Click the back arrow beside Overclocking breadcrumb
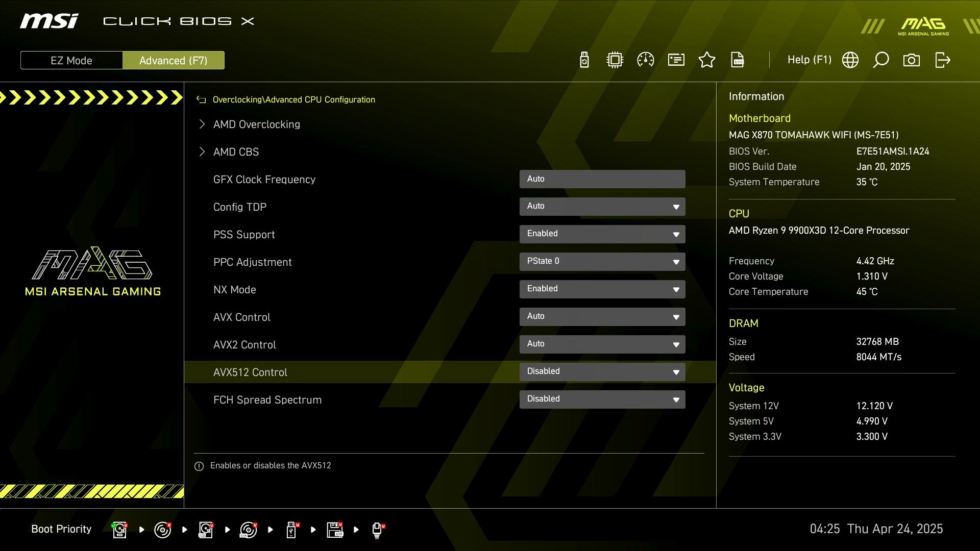 coord(201,100)
